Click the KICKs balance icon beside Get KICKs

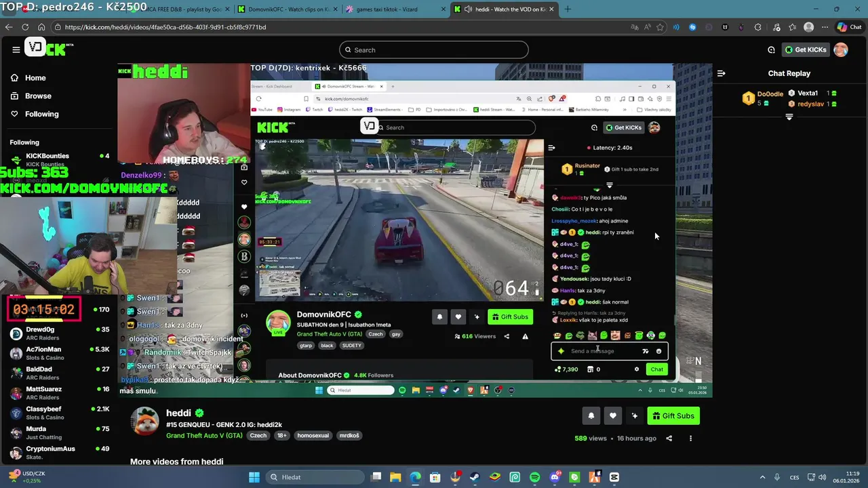(771, 49)
